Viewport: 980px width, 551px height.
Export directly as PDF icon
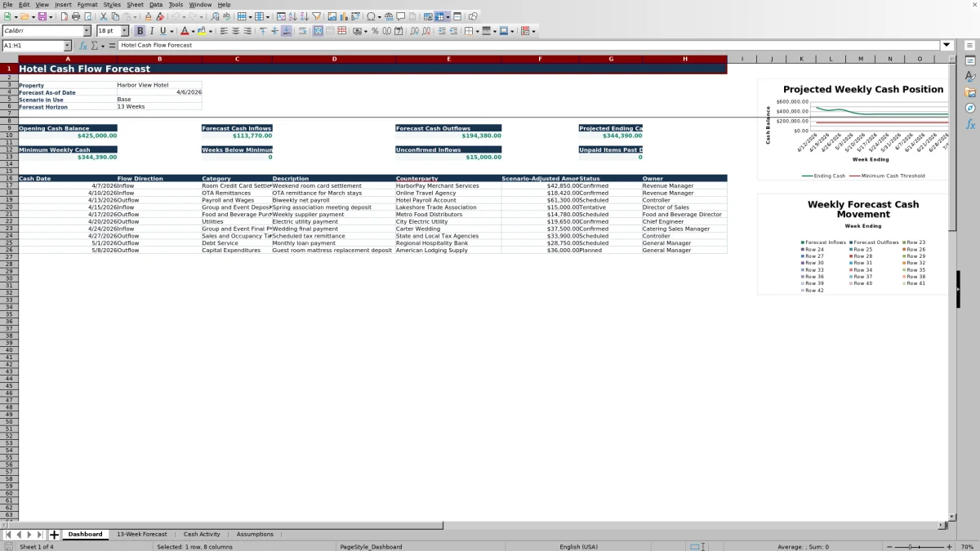coord(65,16)
